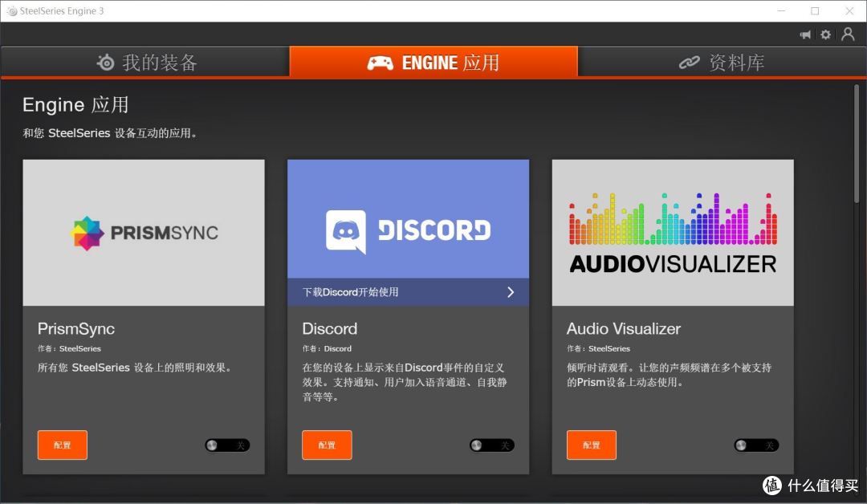Viewport: 867px width, 504px height.
Task: Click the Discord card title text
Action: [x=330, y=329]
